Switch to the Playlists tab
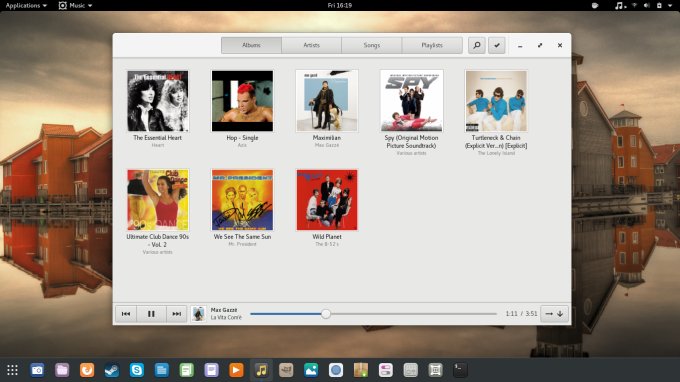Viewport: 680px width, 382px height. (x=432, y=45)
